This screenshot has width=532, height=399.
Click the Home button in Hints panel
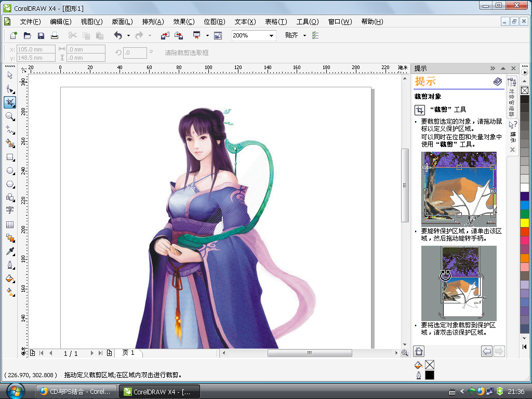tap(419, 352)
